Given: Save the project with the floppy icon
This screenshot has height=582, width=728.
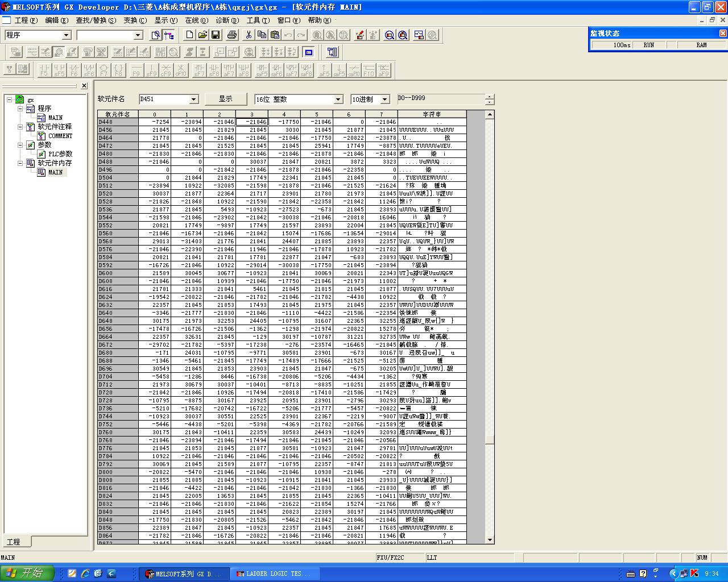Looking at the screenshot, I should [216, 35].
